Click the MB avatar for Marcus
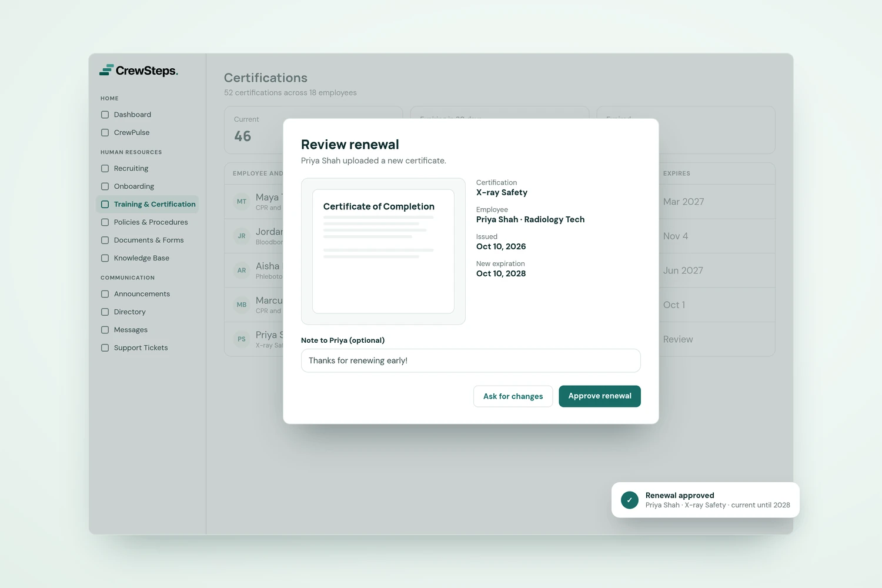 pyautogui.click(x=242, y=305)
